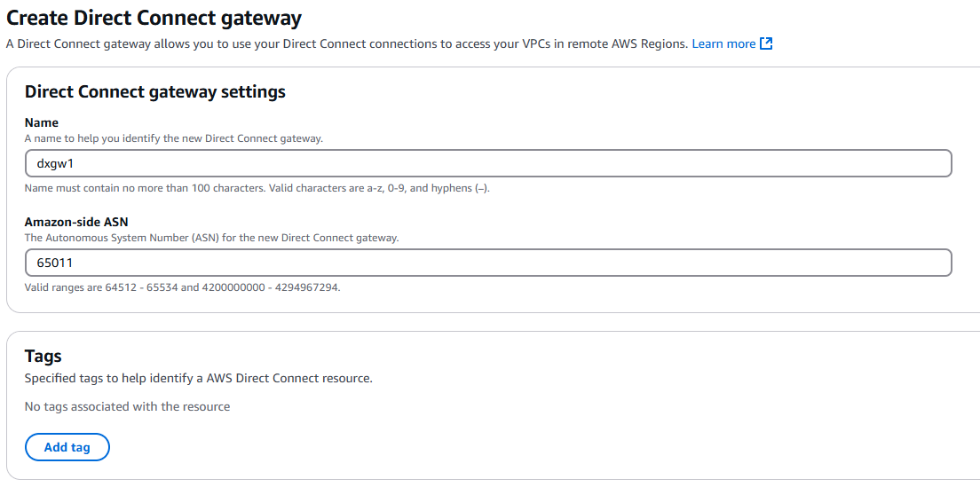Click 'A name to help you identify' description

click(174, 138)
